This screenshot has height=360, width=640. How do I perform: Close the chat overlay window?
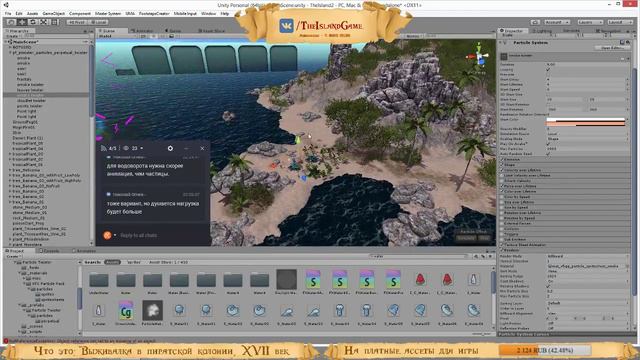(202, 148)
